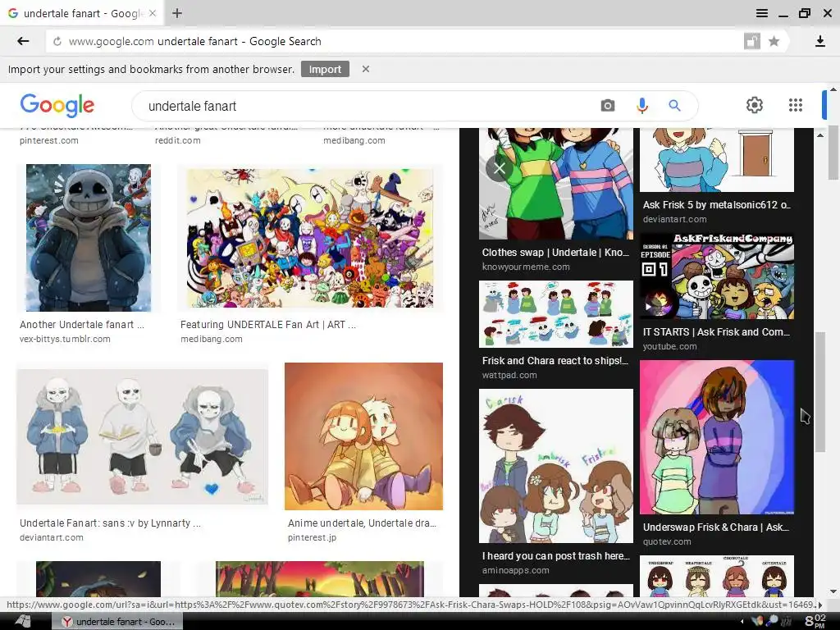Open Google quick settings gear

click(x=755, y=105)
